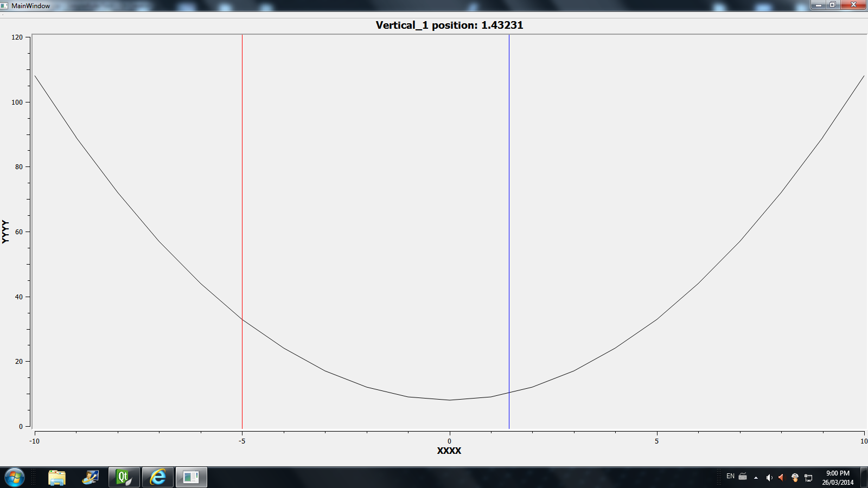Open Internet Explorer from the taskbar
The width and height of the screenshot is (868, 488).
pos(158,477)
